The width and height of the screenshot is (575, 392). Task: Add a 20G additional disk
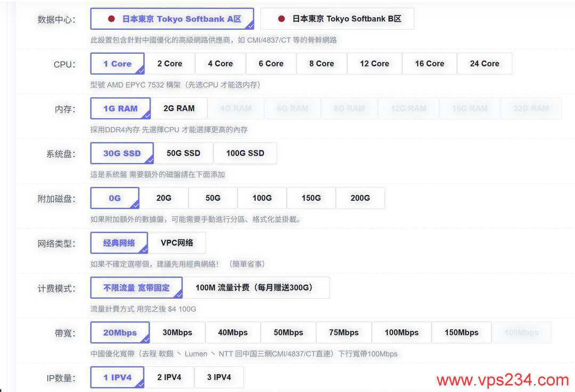(164, 198)
